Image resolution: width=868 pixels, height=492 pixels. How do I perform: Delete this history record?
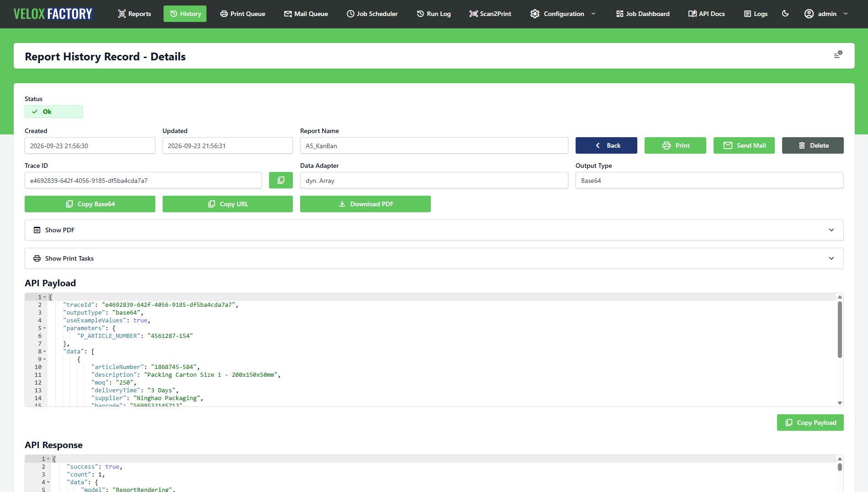point(813,145)
